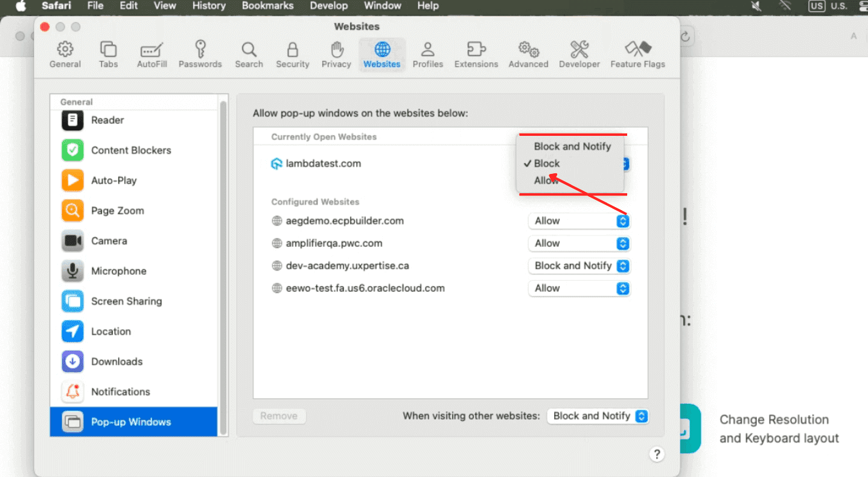Viewport: 868px width, 477px height.
Task: Open the 'When visiting other websites' dropdown
Action: [598, 416]
